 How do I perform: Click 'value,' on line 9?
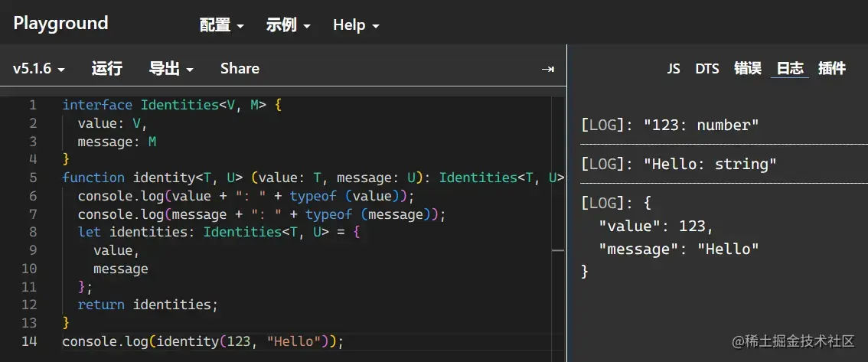click(117, 250)
